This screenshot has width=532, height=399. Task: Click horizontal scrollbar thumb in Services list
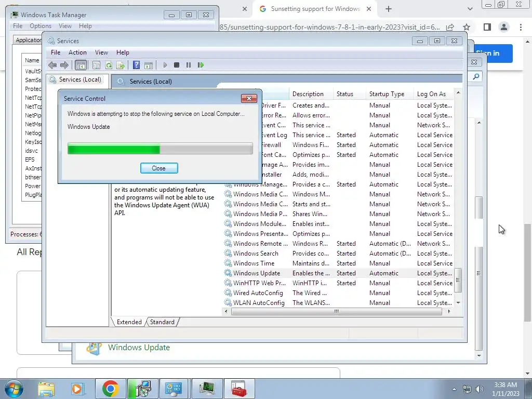pos(336,311)
